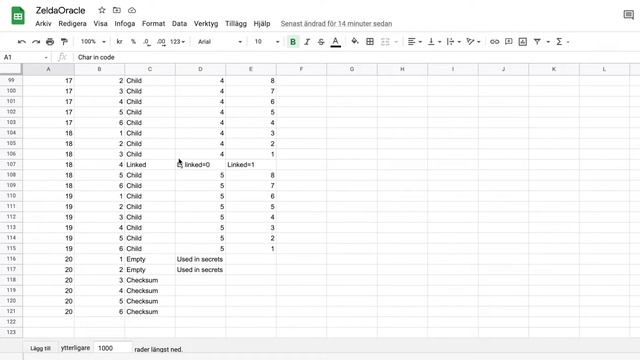Screen dimensions: 640x360
Task: Star the ZeldaOracle document
Action: [102, 10]
